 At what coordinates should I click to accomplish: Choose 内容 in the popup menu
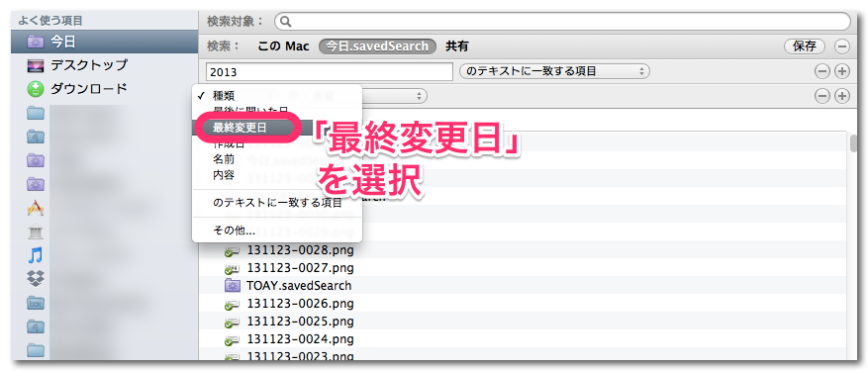(224, 175)
